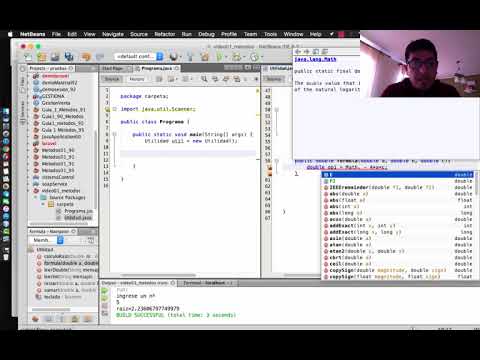This screenshot has height=360, width=480.
Task: Open the Refactor menu
Action: [x=165, y=34]
